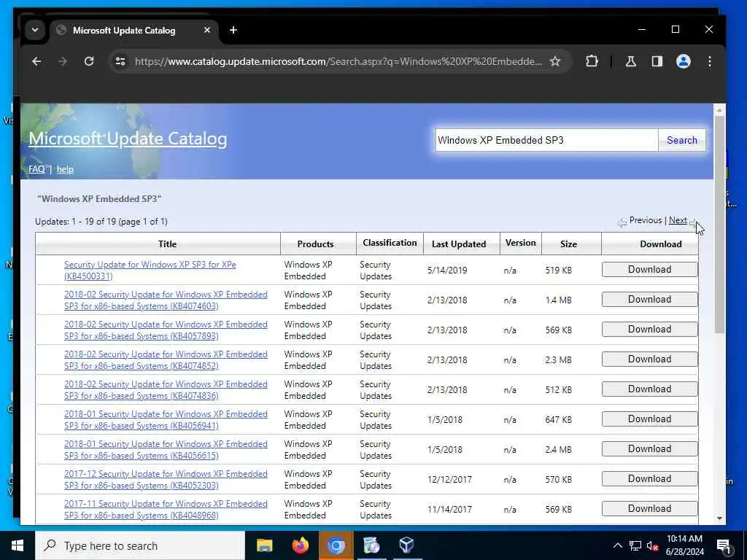The width and height of the screenshot is (747, 560).
Task: Sort results by Products column
Action: [x=315, y=244]
